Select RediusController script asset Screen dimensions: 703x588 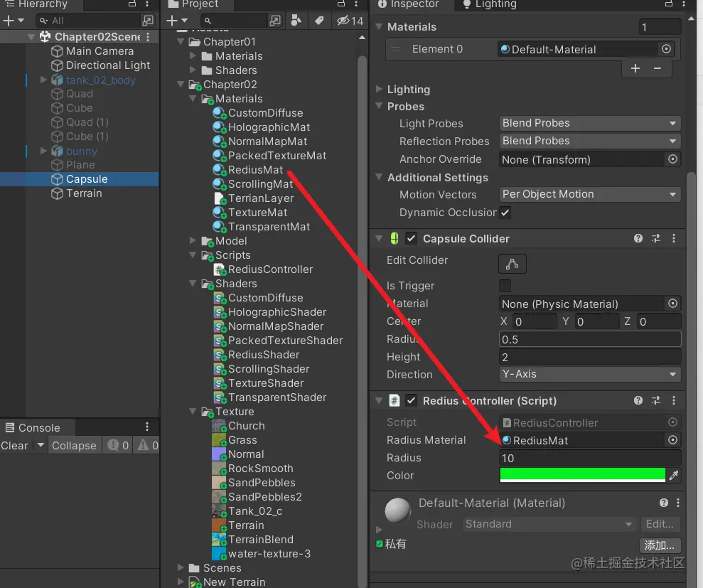point(270,269)
